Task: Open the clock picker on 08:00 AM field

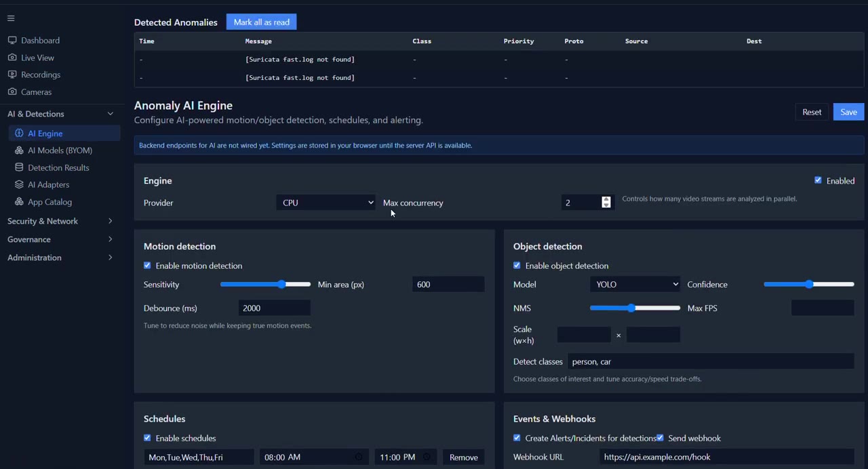Action: [x=359, y=457]
